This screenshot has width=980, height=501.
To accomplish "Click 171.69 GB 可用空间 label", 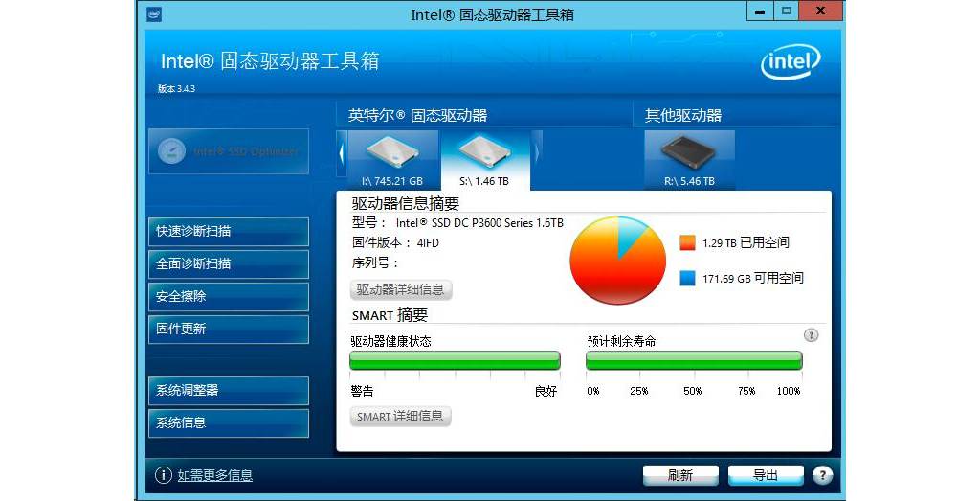I will (752, 279).
